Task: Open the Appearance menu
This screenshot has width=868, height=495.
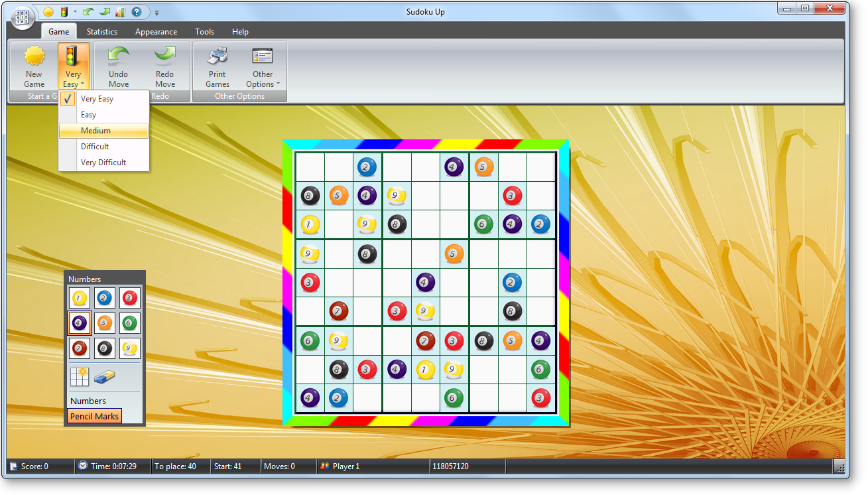Action: tap(156, 31)
